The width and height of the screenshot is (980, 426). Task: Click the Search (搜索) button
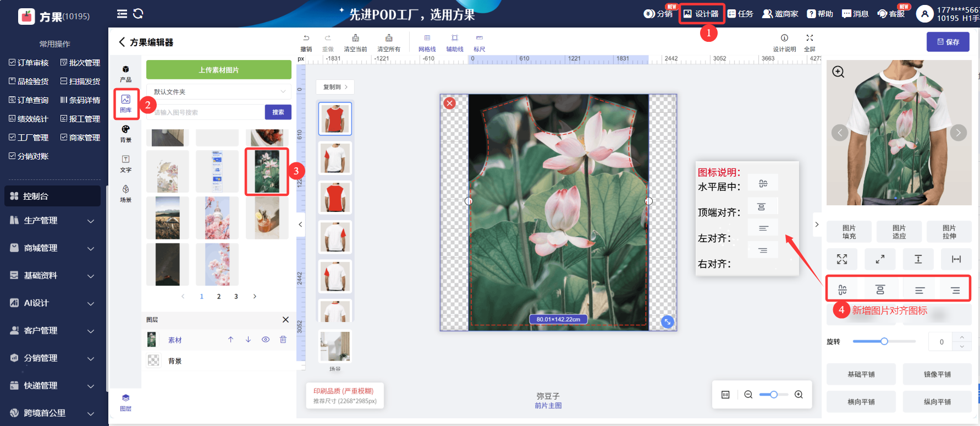click(x=278, y=112)
